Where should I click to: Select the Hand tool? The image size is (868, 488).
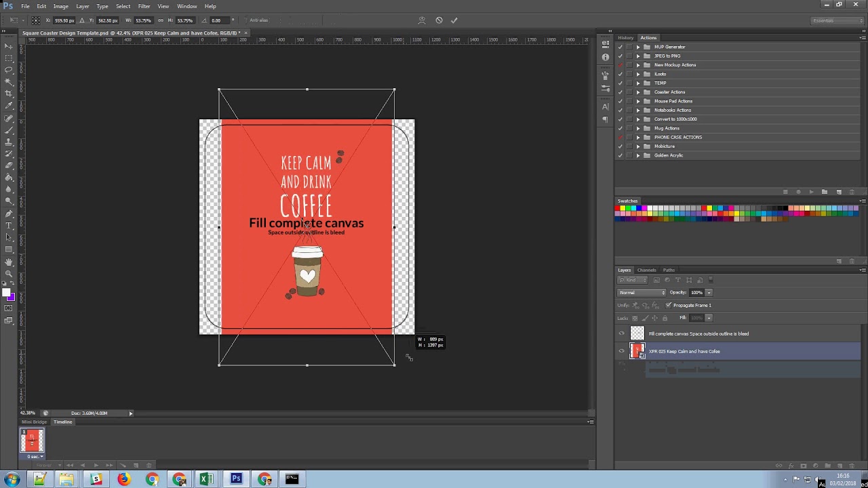tap(9, 262)
